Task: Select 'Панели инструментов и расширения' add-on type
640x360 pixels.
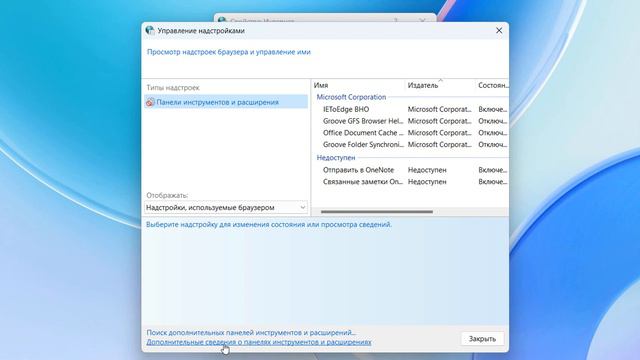Action: click(x=226, y=102)
